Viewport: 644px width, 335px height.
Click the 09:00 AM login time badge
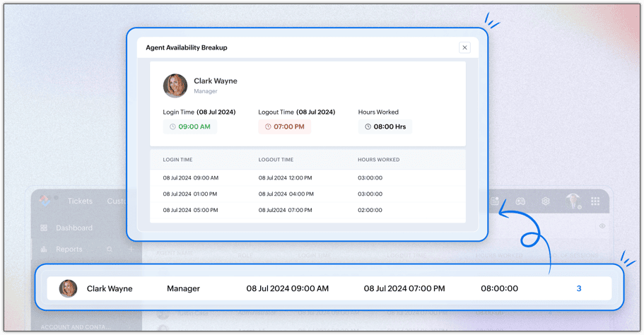tap(190, 127)
